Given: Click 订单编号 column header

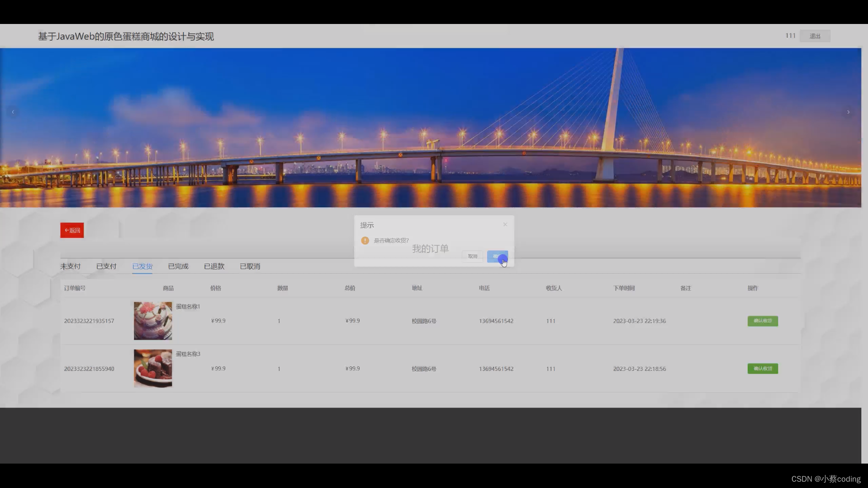Looking at the screenshot, I should pyautogui.click(x=75, y=288).
